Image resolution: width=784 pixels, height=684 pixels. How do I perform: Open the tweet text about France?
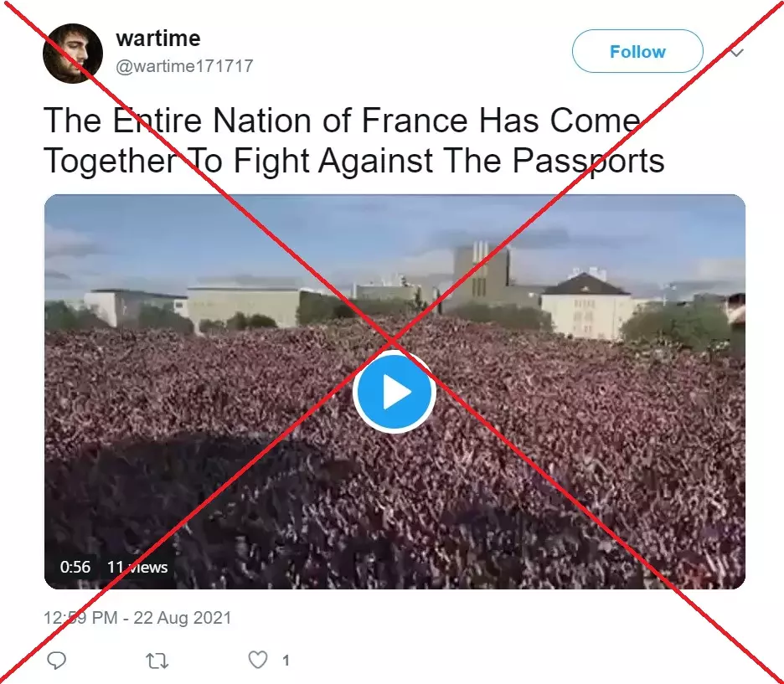coord(354,141)
